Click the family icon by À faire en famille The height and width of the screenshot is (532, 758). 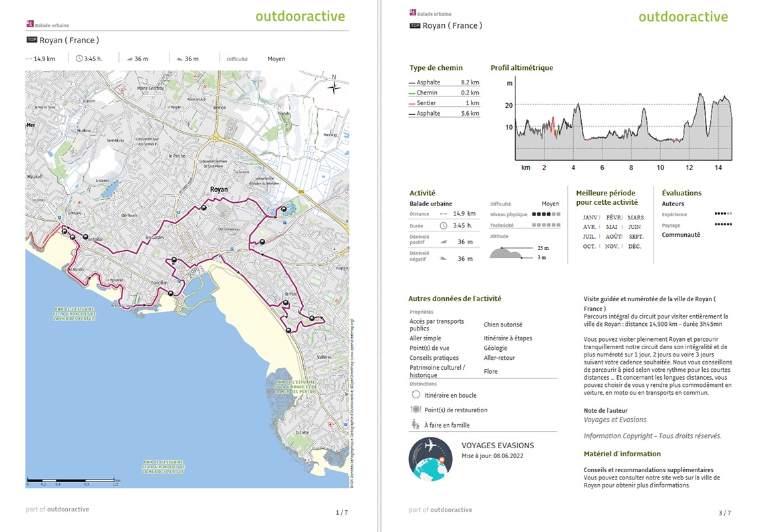pos(416,425)
